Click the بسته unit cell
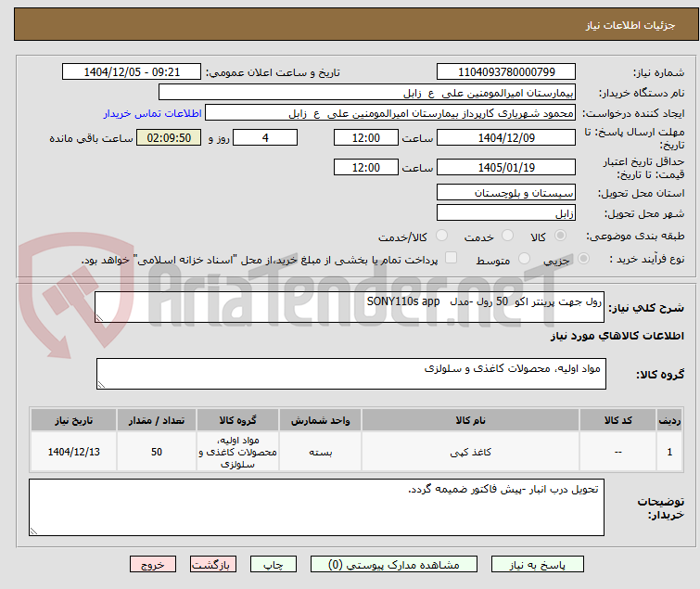 [321, 452]
